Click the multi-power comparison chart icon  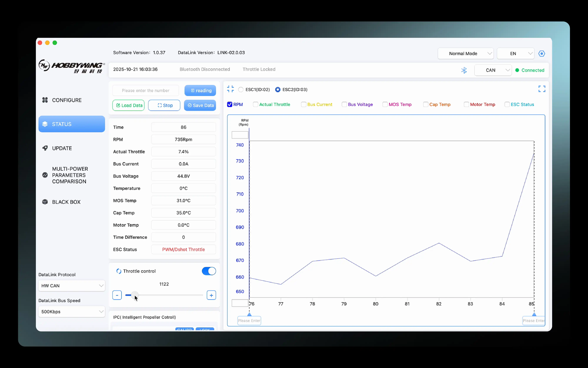(x=45, y=175)
